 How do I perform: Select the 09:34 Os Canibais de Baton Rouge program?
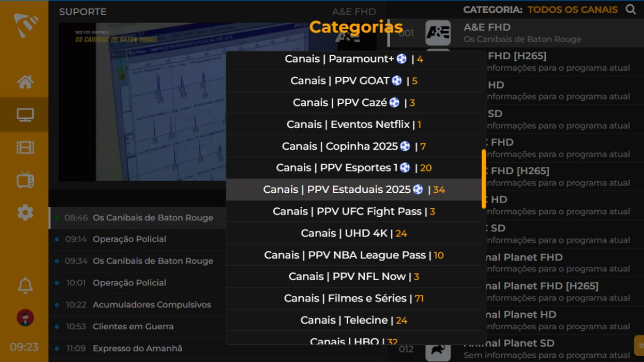pyautogui.click(x=137, y=261)
